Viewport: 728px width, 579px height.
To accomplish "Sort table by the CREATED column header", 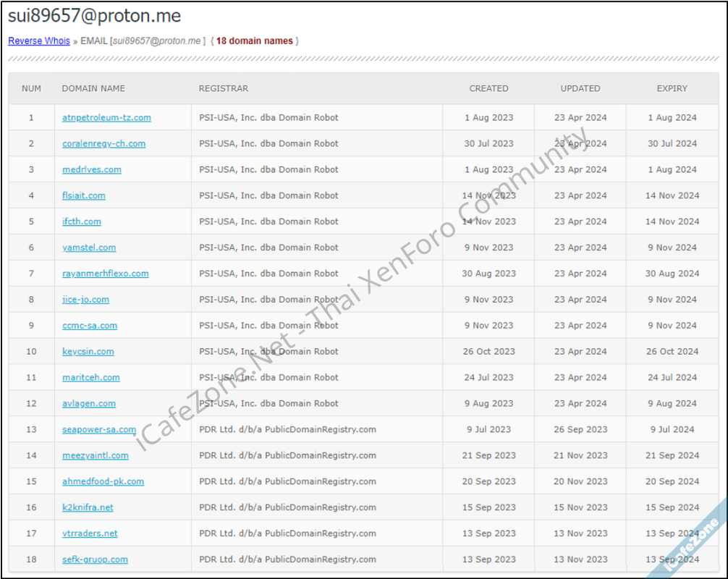I will [x=488, y=88].
